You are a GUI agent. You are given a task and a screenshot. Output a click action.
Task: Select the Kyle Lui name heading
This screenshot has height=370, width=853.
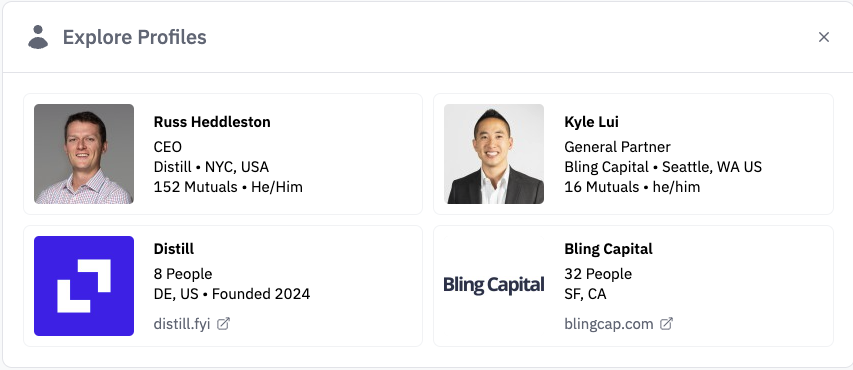(x=591, y=122)
